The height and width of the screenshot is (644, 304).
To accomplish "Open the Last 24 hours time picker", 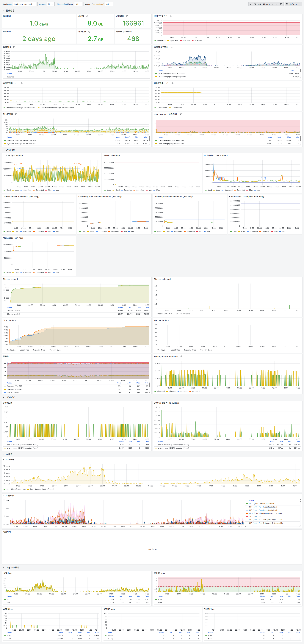I will point(264,4).
